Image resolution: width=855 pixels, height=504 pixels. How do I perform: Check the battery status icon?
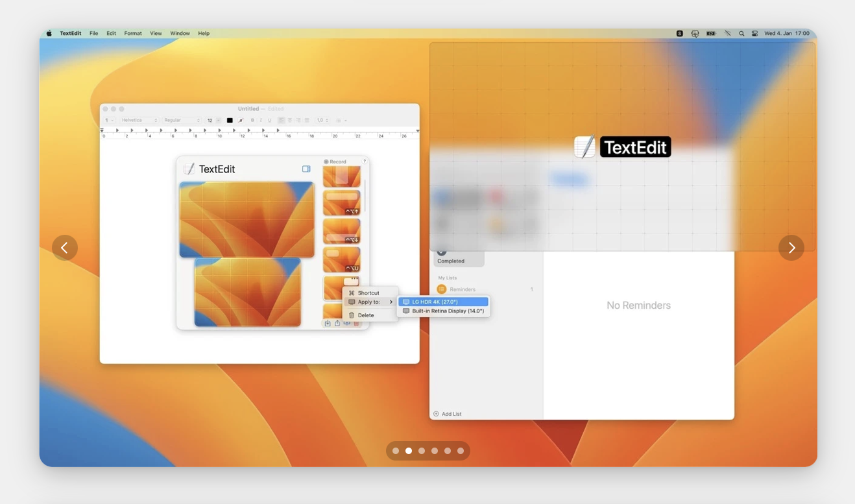coord(711,33)
